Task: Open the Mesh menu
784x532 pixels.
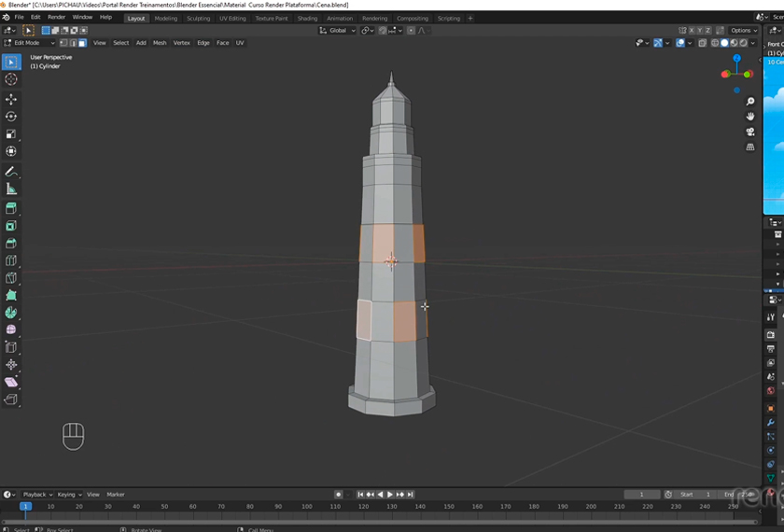Action: coord(160,43)
